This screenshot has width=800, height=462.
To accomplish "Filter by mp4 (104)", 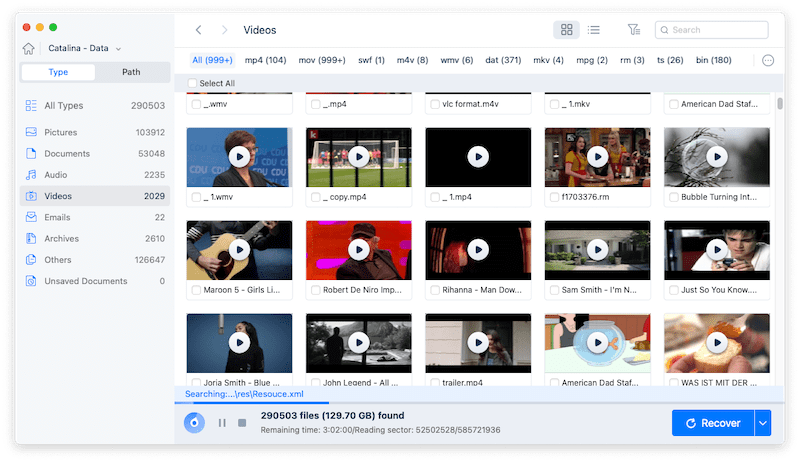I will tap(265, 60).
